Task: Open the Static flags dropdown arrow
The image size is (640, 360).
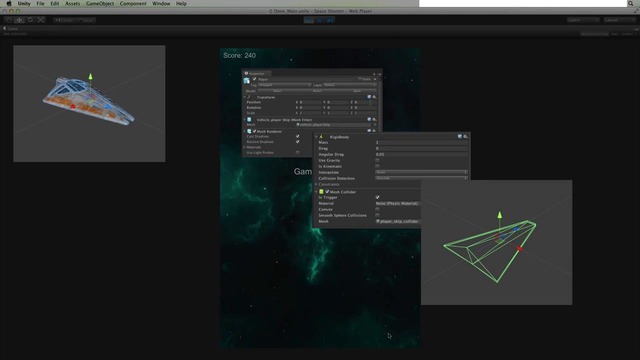Action: coord(375,79)
